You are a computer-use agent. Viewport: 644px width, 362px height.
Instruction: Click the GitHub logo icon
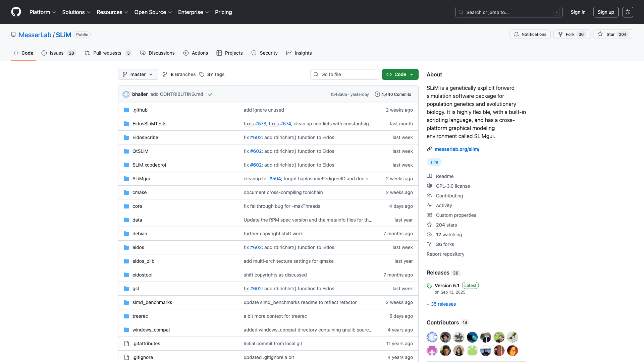(x=16, y=12)
